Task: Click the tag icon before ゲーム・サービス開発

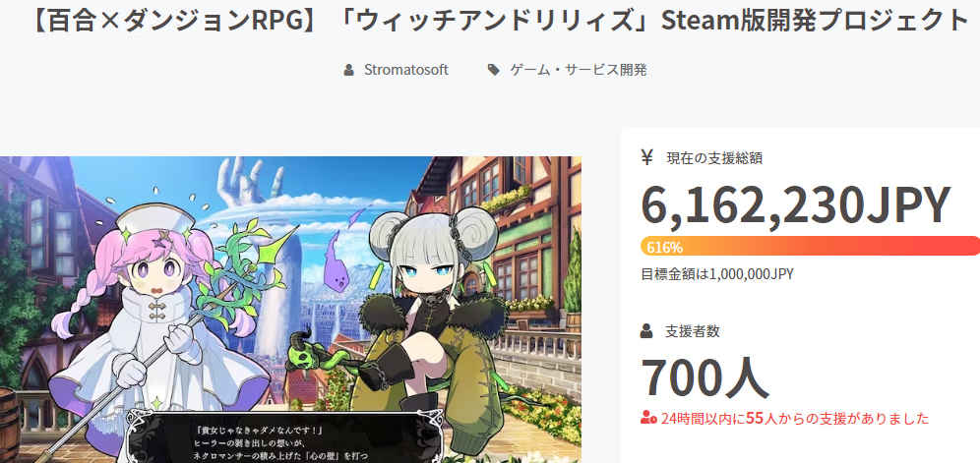Action: click(x=494, y=70)
